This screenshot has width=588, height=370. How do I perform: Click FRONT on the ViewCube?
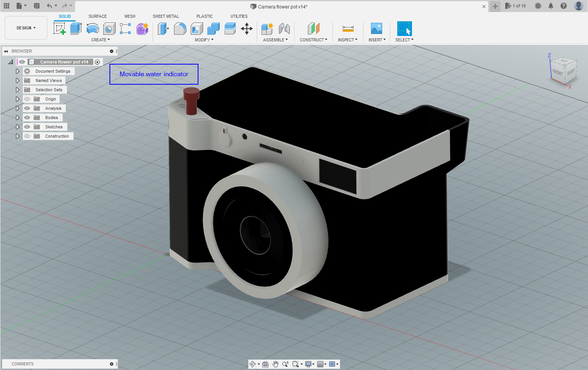click(x=557, y=72)
